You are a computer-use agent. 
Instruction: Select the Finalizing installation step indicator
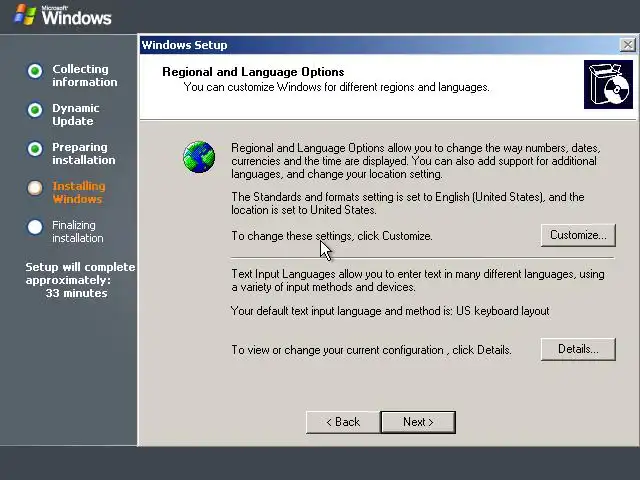click(x=35, y=227)
